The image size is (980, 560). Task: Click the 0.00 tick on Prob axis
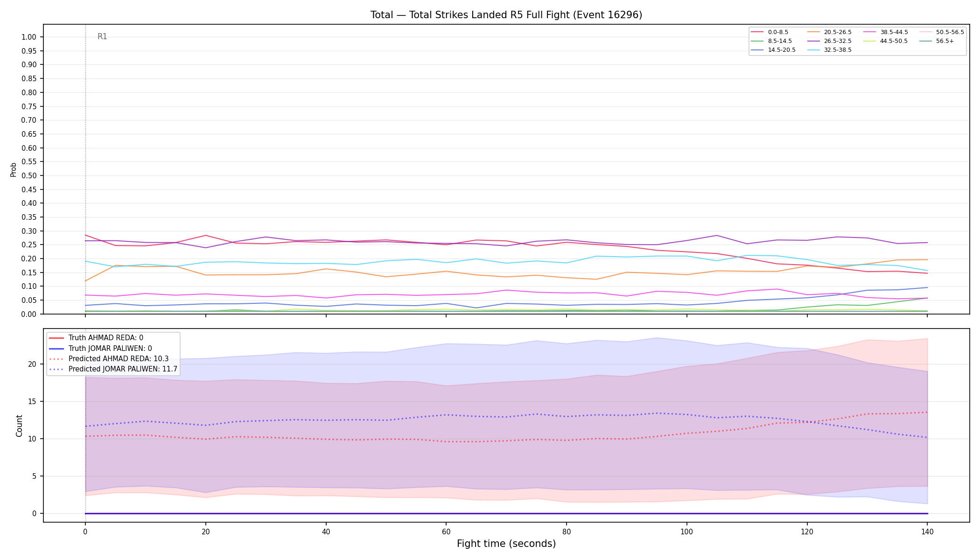click(29, 315)
